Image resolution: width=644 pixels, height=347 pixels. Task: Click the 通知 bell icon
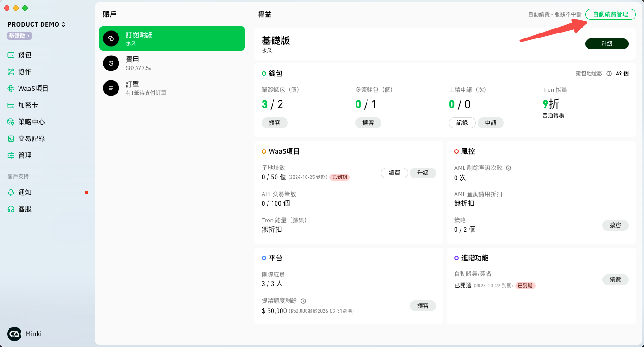11,192
